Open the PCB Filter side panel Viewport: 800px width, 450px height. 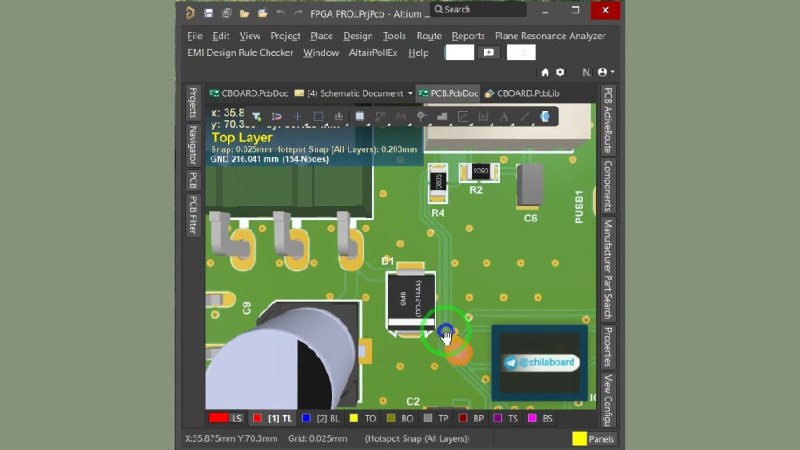[193, 215]
